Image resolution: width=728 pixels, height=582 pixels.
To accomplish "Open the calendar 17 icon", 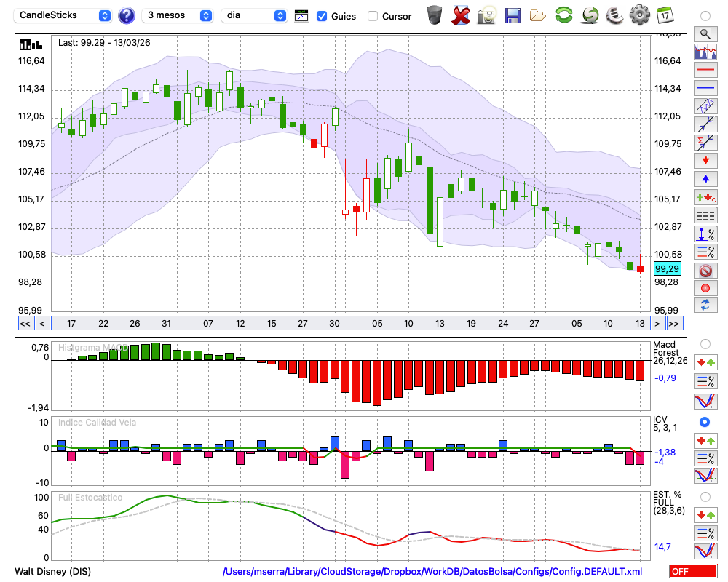I will click(665, 15).
